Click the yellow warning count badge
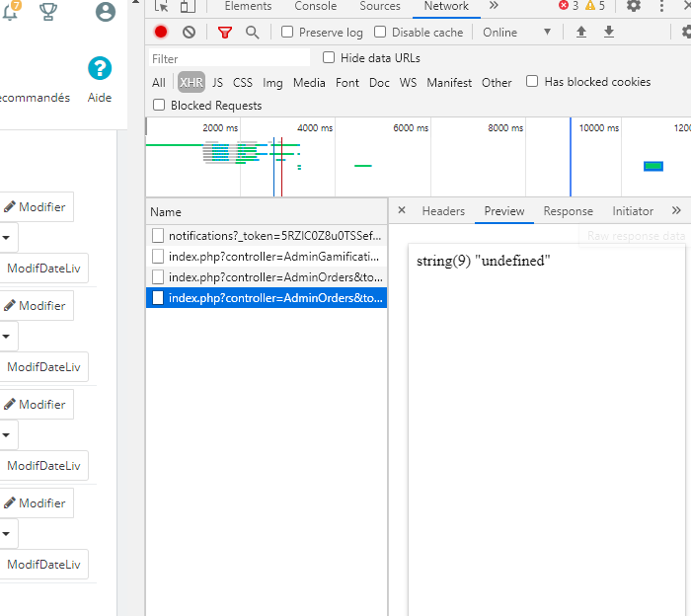Viewport: 691px width, 616px height. click(595, 6)
